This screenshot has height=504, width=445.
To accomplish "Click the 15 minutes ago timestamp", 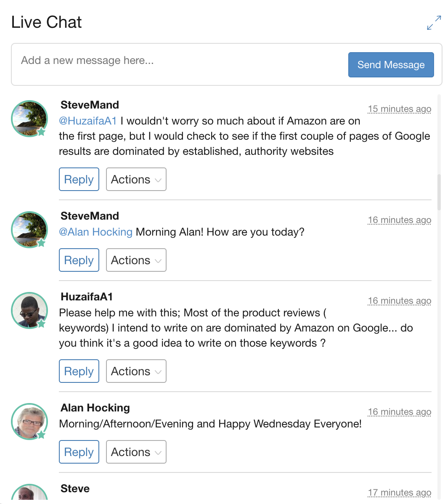I will click(x=400, y=109).
